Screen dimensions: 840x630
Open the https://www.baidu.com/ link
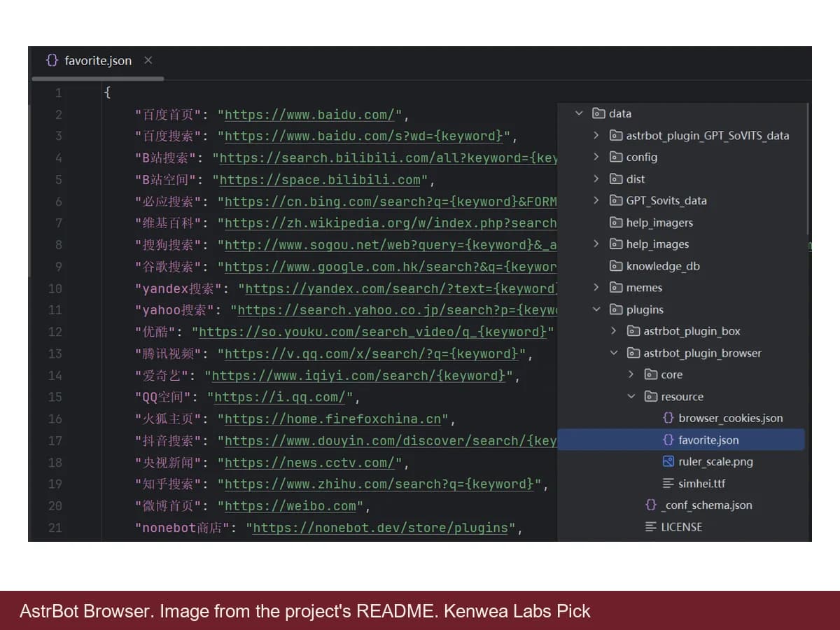click(311, 115)
